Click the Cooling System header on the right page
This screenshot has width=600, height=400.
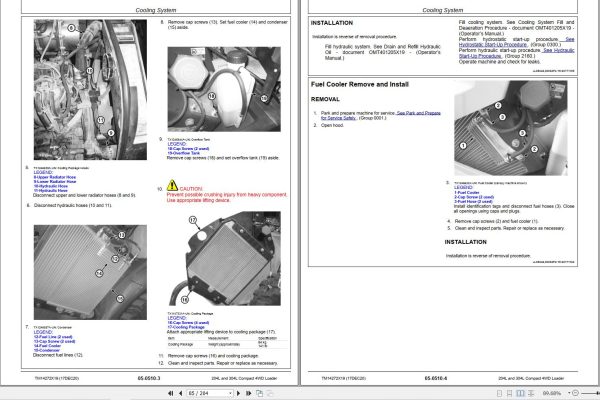[x=443, y=10]
